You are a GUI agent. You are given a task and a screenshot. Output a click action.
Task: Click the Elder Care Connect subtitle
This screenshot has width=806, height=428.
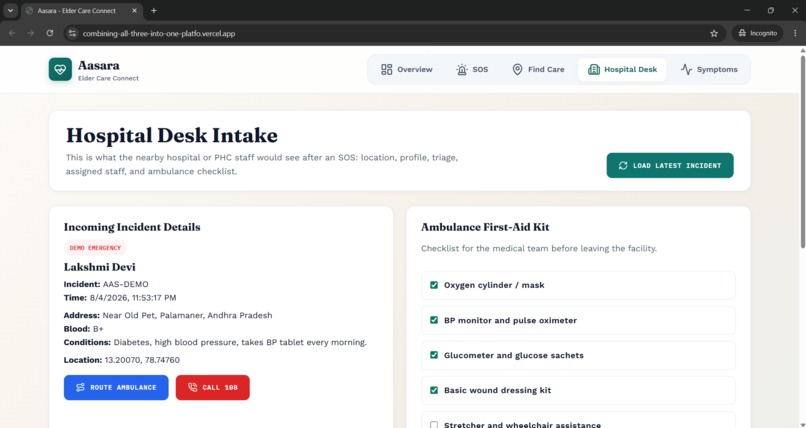(108, 79)
